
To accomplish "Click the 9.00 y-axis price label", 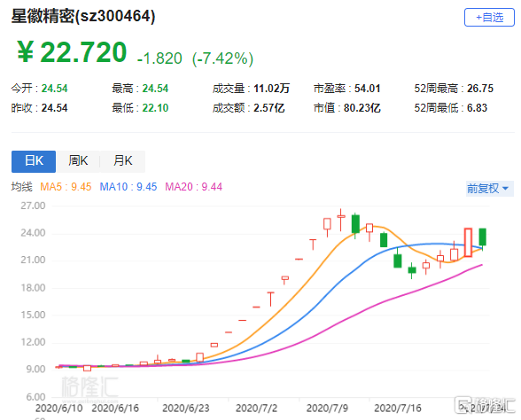I will [35, 369].
